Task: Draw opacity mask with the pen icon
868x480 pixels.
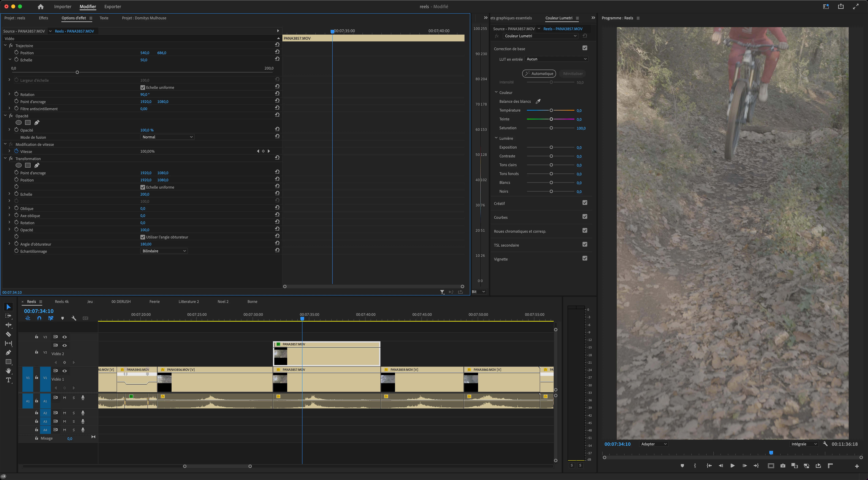Action: click(37, 123)
